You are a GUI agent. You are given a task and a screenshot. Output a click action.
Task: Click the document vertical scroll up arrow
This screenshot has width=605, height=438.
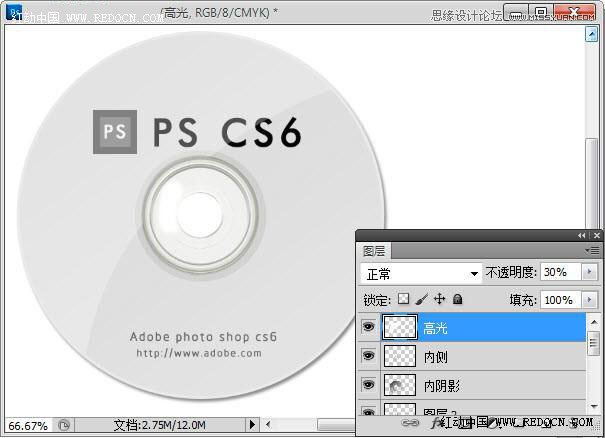(x=591, y=35)
